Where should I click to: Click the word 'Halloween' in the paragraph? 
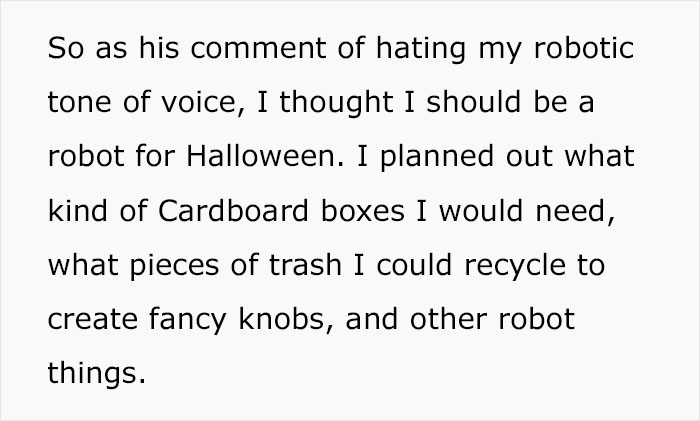[265, 156]
